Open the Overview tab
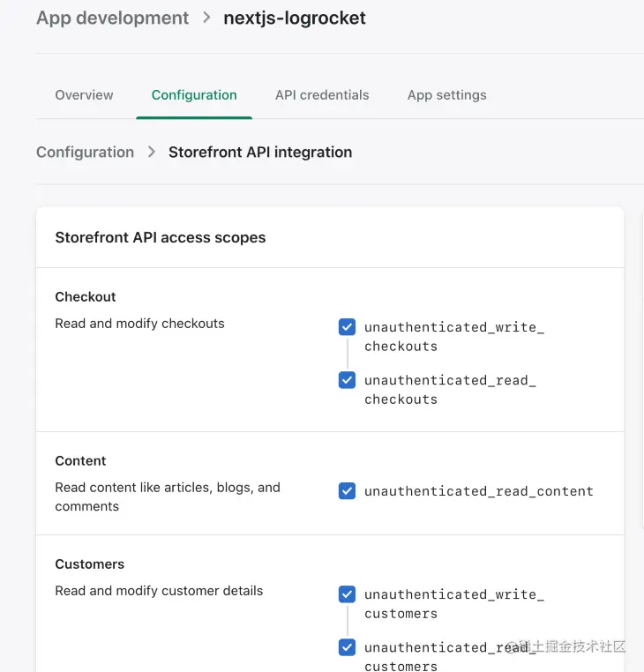 coord(84,95)
